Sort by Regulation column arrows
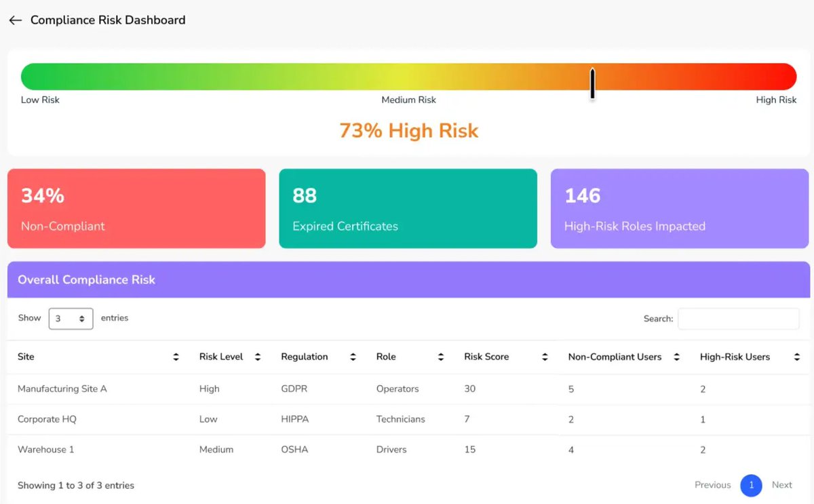The width and height of the screenshot is (814, 504). point(353,357)
